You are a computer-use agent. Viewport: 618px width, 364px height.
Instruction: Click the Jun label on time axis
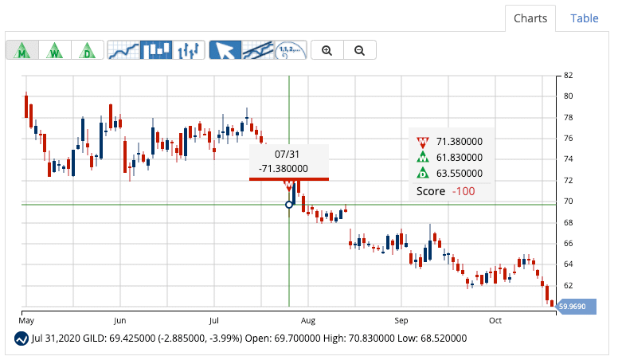coord(119,321)
